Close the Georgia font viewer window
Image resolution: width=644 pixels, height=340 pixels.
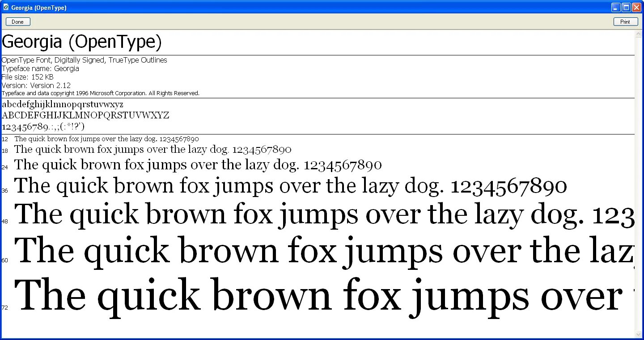click(x=636, y=7)
